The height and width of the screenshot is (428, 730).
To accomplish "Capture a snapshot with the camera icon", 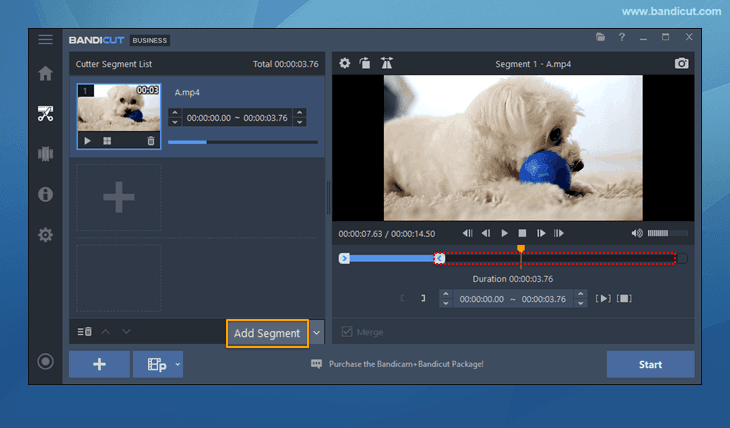I will (x=682, y=64).
